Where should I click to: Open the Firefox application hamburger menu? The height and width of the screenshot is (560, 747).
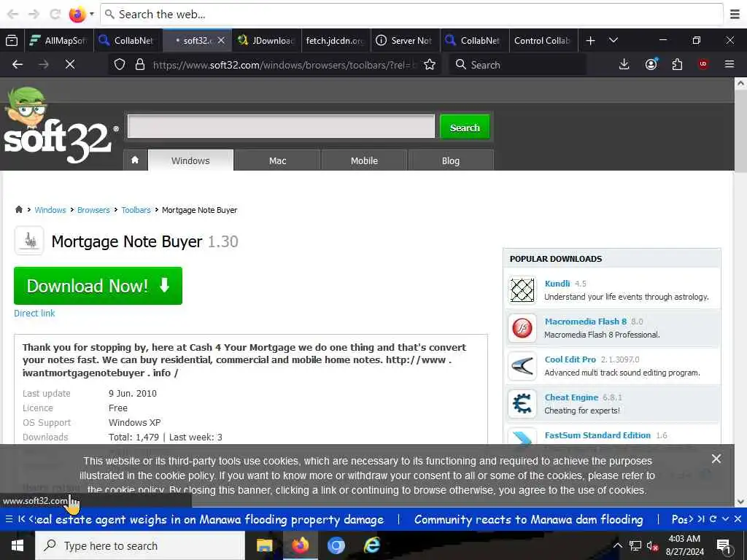tap(729, 64)
